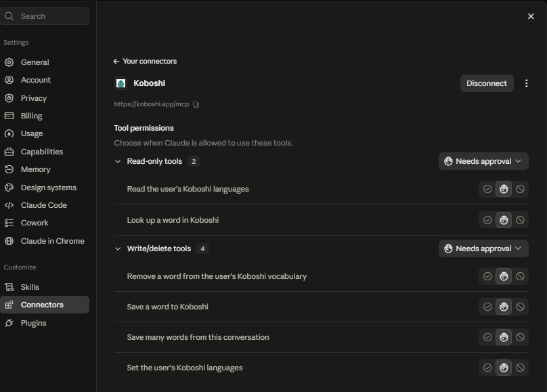Click the Read-only tools count badge
The height and width of the screenshot is (392, 547).
(x=194, y=162)
